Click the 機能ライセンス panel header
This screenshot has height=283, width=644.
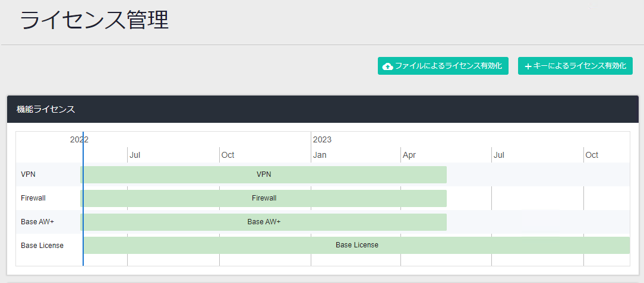tap(323, 109)
